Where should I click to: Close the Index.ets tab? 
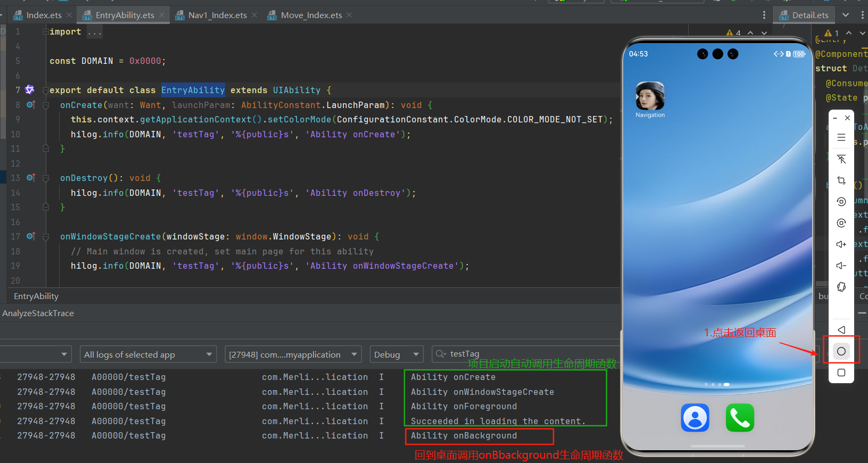click(x=69, y=15)
